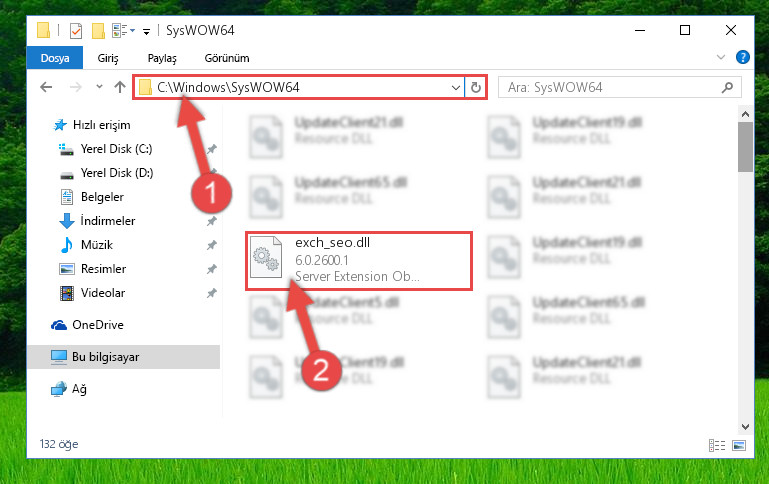
Task: Open the Dosya menu tab
Action: tap(55, 58)
